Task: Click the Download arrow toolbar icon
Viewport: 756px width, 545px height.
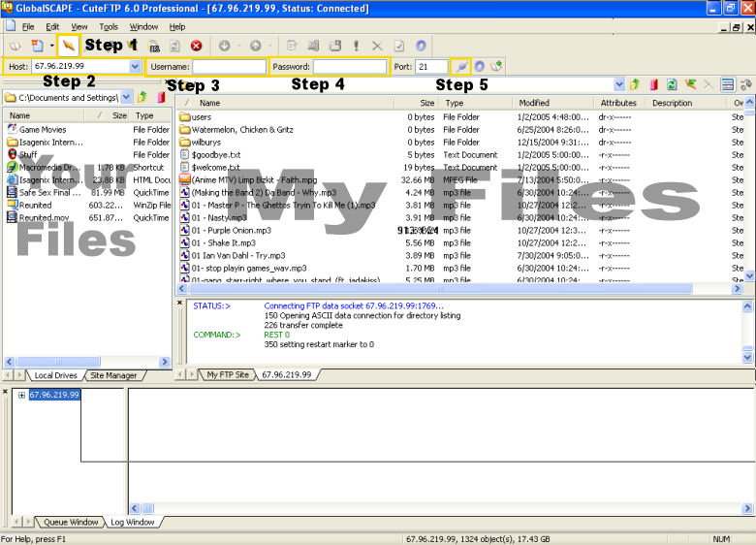Action: (x=224, y=46)
